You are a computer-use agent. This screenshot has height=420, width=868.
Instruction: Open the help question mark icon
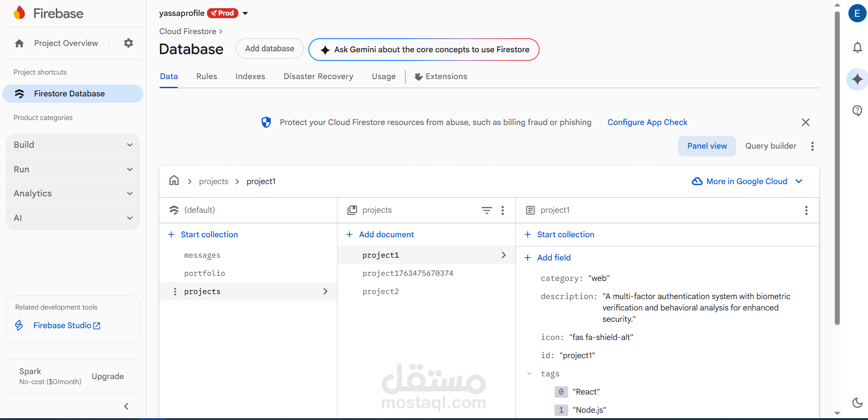pyautogui.click(x=857, y=110)
